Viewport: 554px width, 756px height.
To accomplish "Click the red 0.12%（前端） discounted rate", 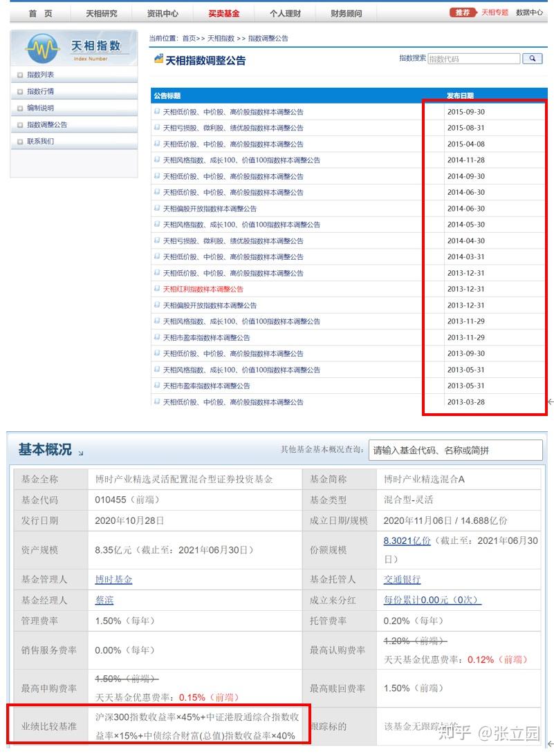I will click(497, 659).
